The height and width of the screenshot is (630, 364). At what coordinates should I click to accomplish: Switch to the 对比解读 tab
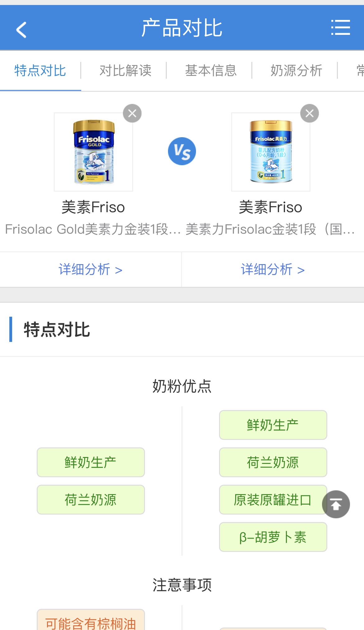(125, 71)
